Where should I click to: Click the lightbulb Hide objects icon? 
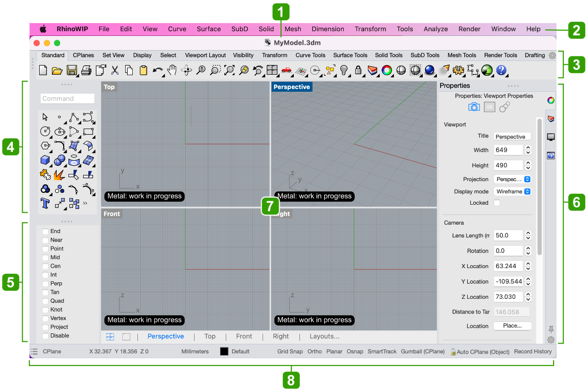pos(344,70)
